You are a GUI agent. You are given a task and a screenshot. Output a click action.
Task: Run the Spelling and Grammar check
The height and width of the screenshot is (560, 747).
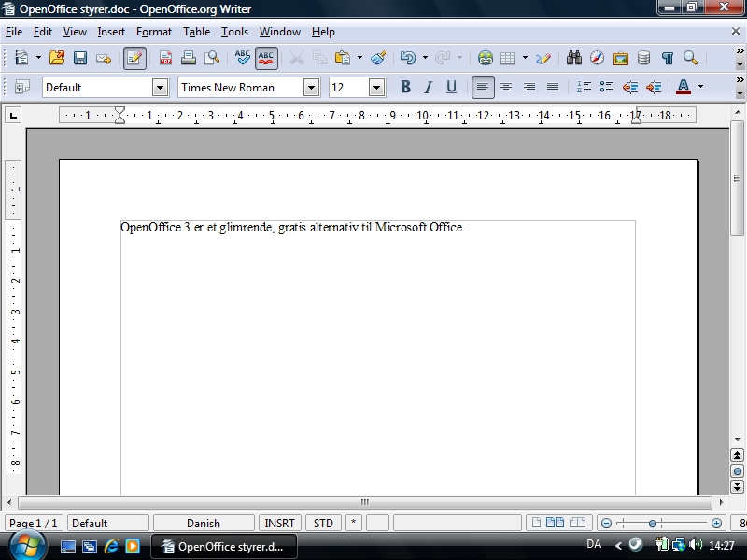tap(243, 58)
